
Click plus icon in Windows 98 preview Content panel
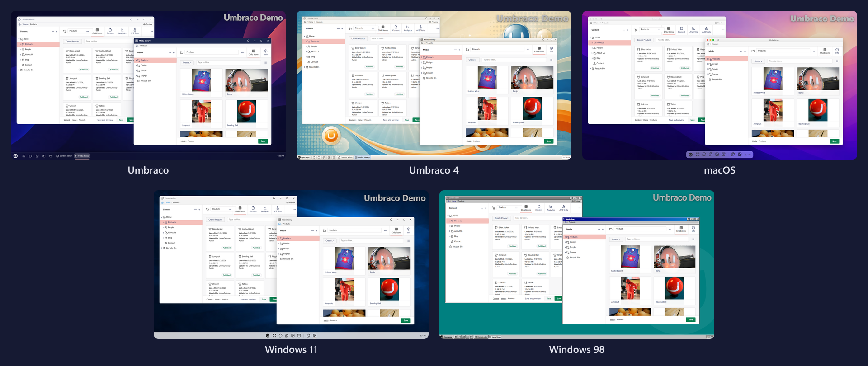[x=486, y=208]
